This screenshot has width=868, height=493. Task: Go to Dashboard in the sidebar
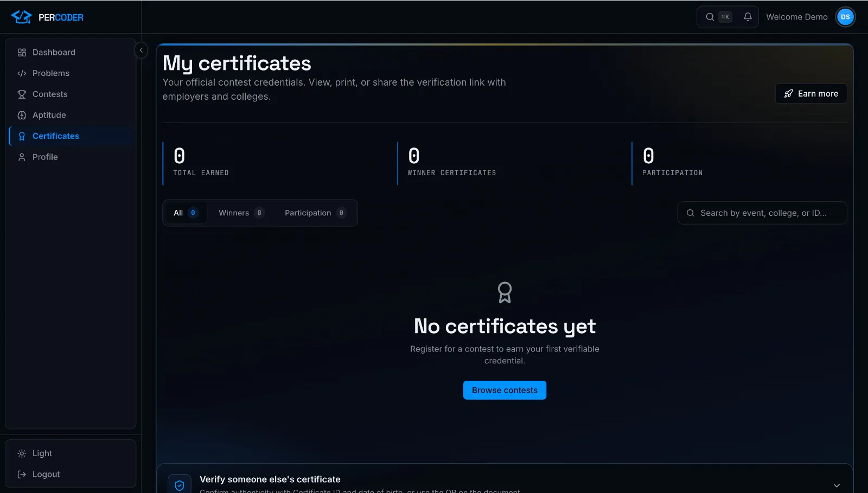(71, 53)
